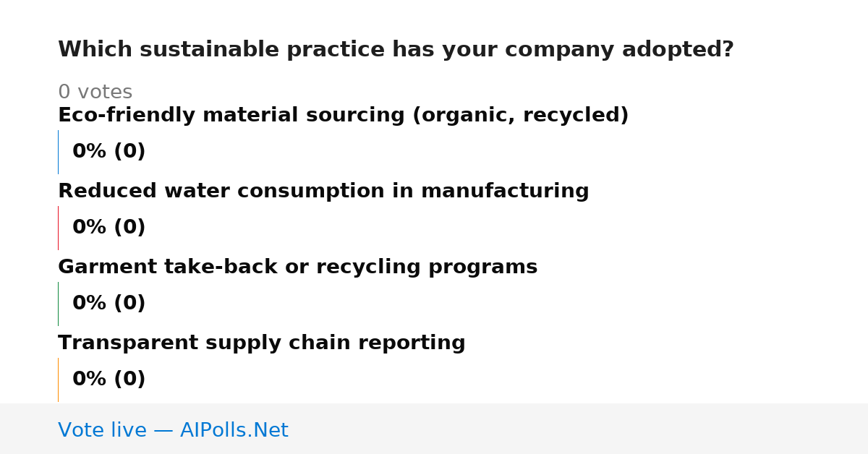Click the red bar for Reduced water consumption
This screenshot has height=454, width=868.
pyautogui.click(x=58, y=228)
